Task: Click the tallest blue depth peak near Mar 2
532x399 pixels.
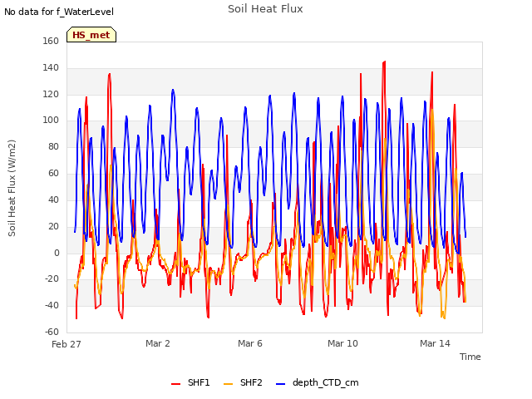Action: [173, 90]
